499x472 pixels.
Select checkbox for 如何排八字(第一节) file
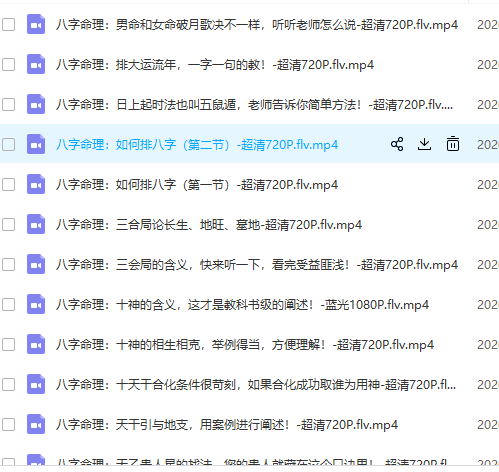8,185
